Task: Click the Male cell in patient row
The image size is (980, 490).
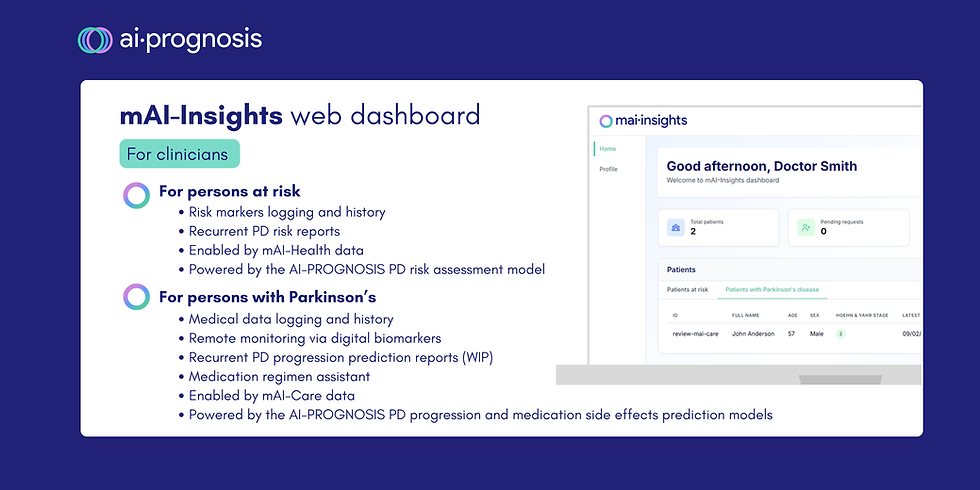Action: 816,334
